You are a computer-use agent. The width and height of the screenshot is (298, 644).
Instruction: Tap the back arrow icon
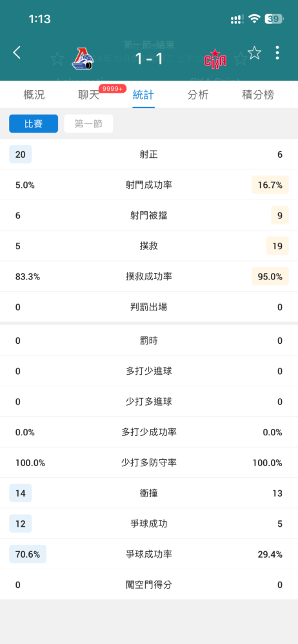17,53
